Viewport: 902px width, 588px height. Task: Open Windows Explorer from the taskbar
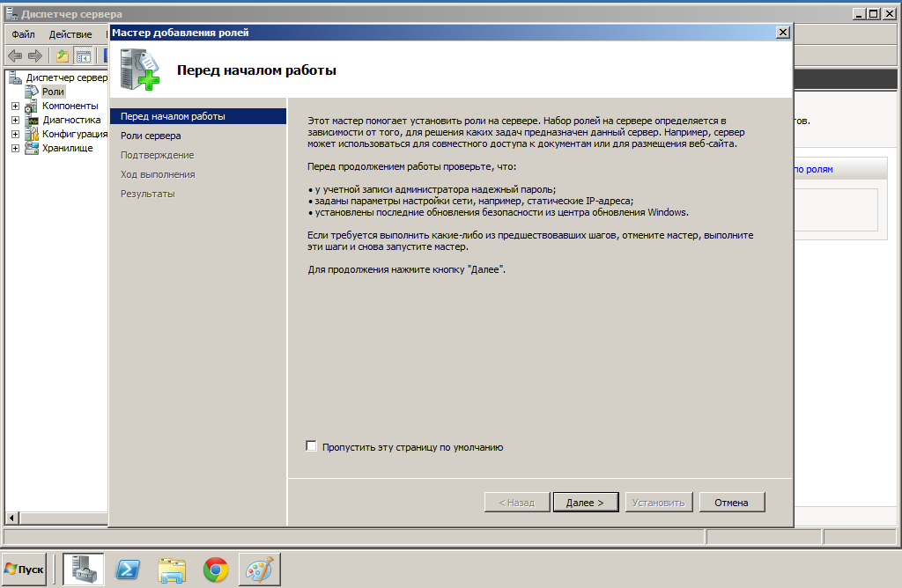172,570
